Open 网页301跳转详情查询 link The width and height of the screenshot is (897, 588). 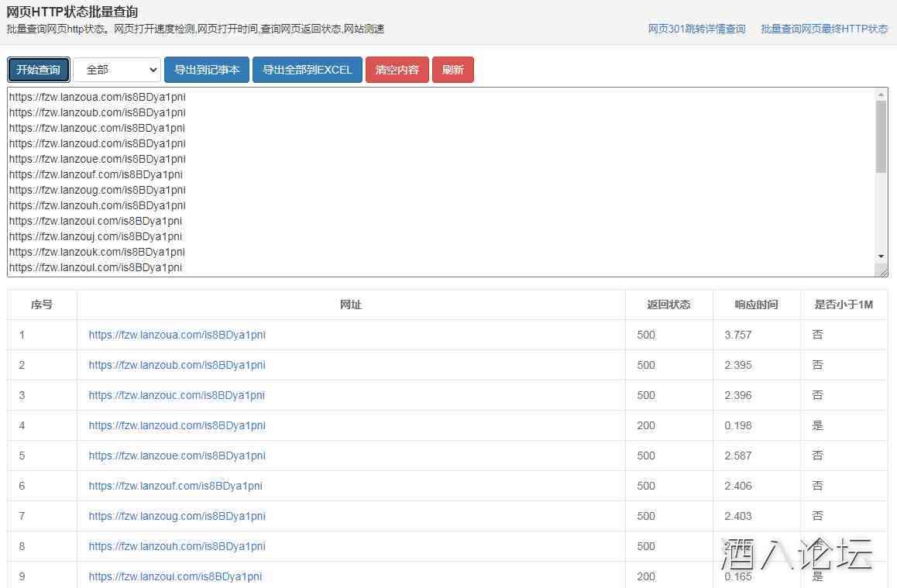pos(696,29)
